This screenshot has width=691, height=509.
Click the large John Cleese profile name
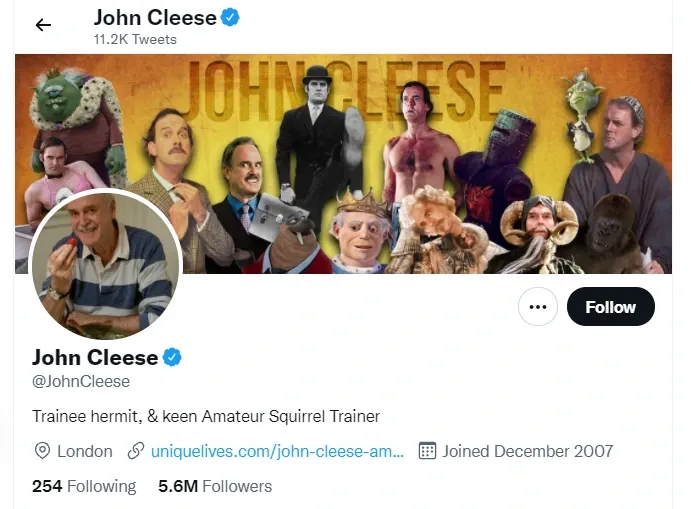pos(95,357)
